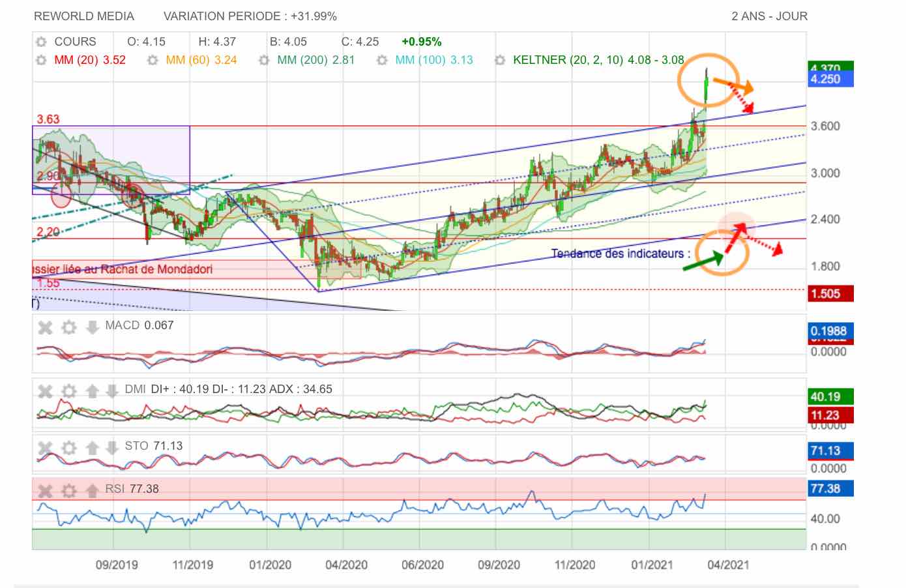Open settings gear for MM (60)
Image resolution: width=906 pixels, height=588 pixels.
click(153, 60)
